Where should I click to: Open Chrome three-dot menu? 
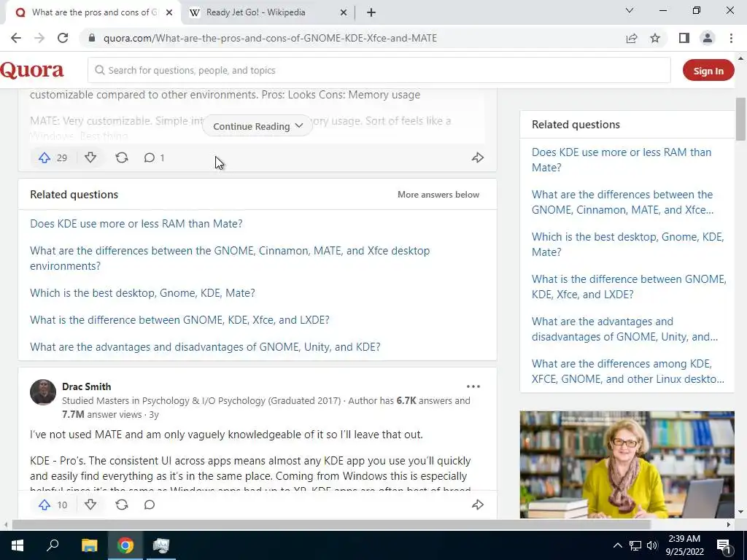[x=731, y=38]
